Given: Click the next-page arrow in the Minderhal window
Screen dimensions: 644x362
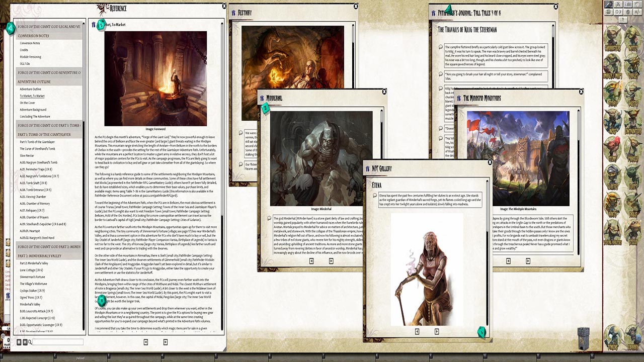Looking at the screenshot, I should click(x=331, y=260).
